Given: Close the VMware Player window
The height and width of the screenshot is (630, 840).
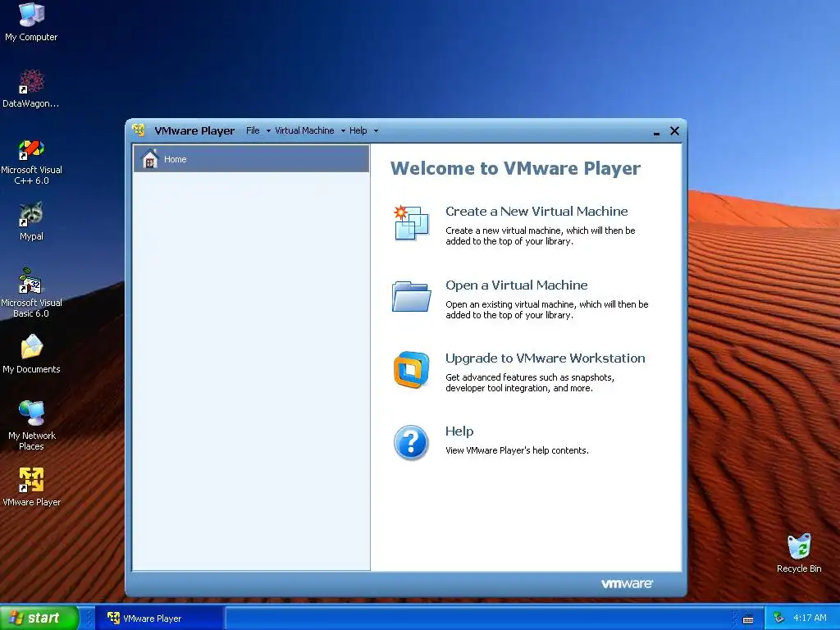Looking at the screenshot, I should tap(674, 130).
